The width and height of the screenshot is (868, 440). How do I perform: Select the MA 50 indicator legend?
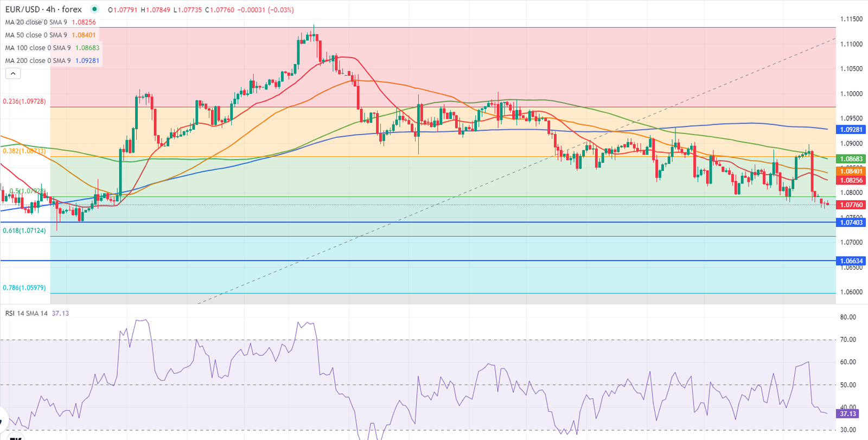[x=36, y=35]
